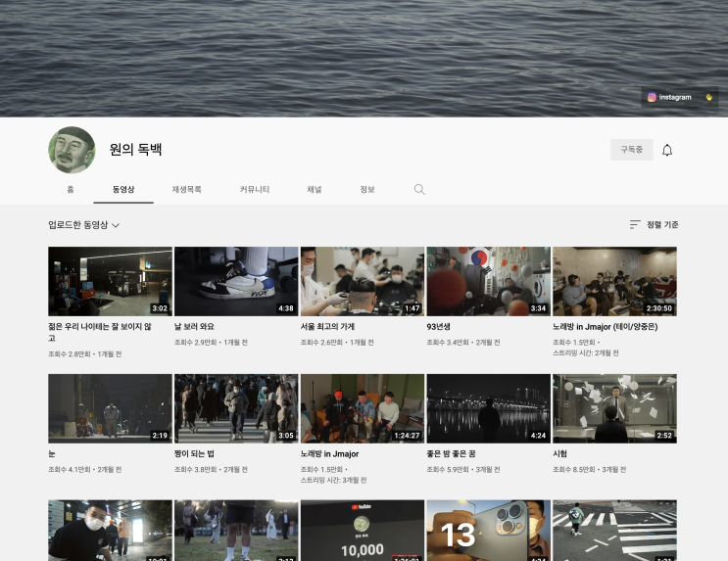The image size is (728, 561).
Task: Click the text 조회수 3.4만회 · 2개월 전
Action: click(463, 343)
